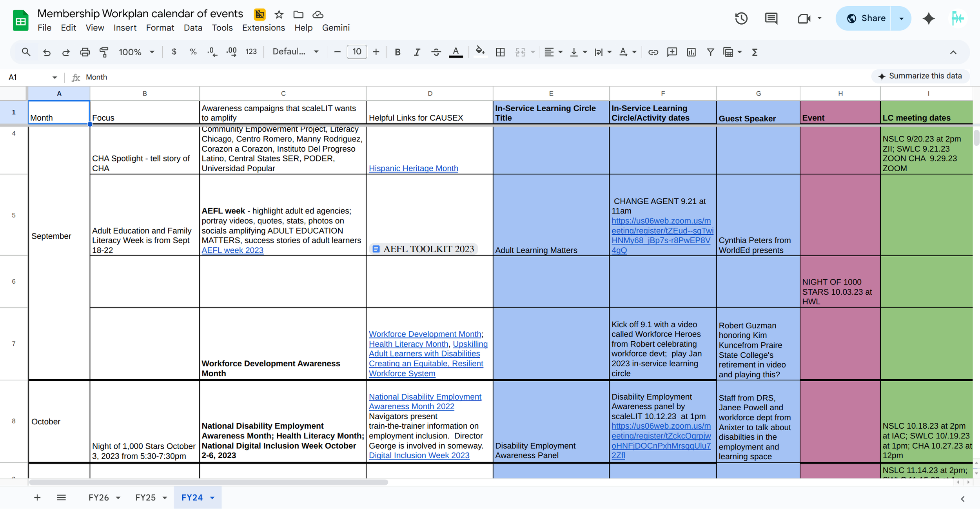Open the Hispanic Heritage Month link

tap(413, 168)
